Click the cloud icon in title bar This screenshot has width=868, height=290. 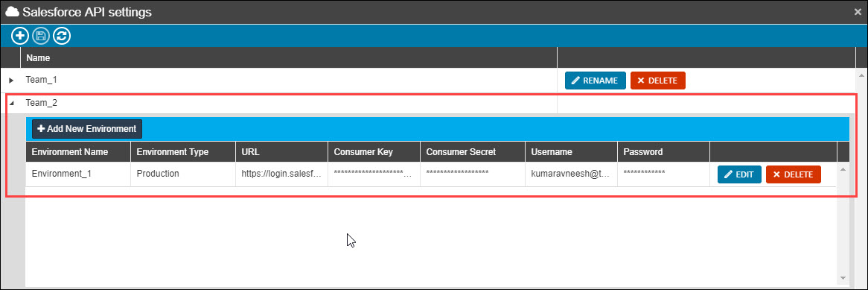12,12
